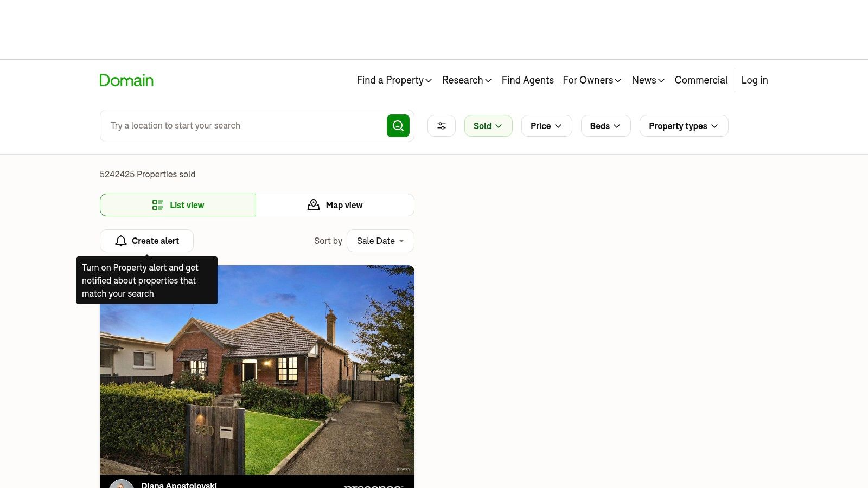This screenshot has height=488, width=868.
Task: Change sorting via Sale Date dropdown
Action: pyautogui.click(x=380, y=241)
